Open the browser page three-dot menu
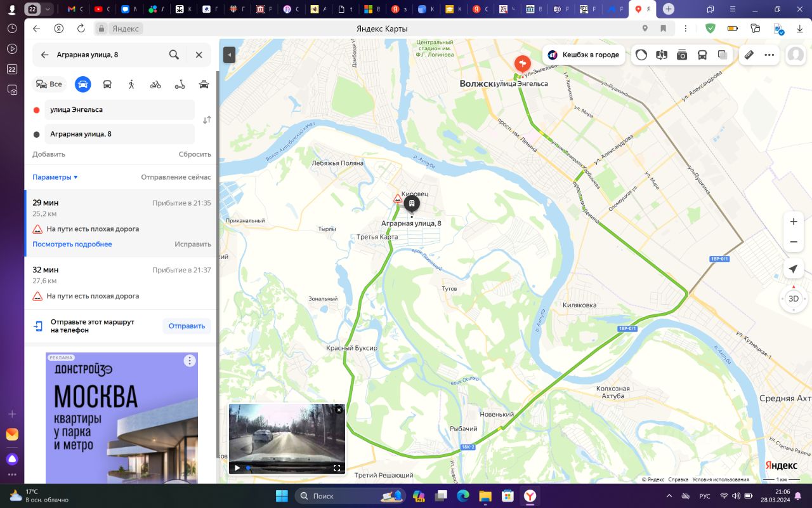 pos(686,29)
